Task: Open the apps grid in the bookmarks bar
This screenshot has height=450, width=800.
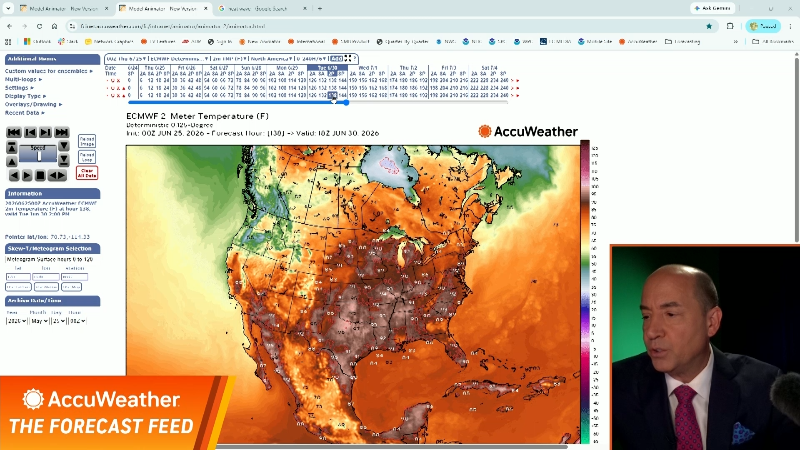Action: (x=8, y=42)
